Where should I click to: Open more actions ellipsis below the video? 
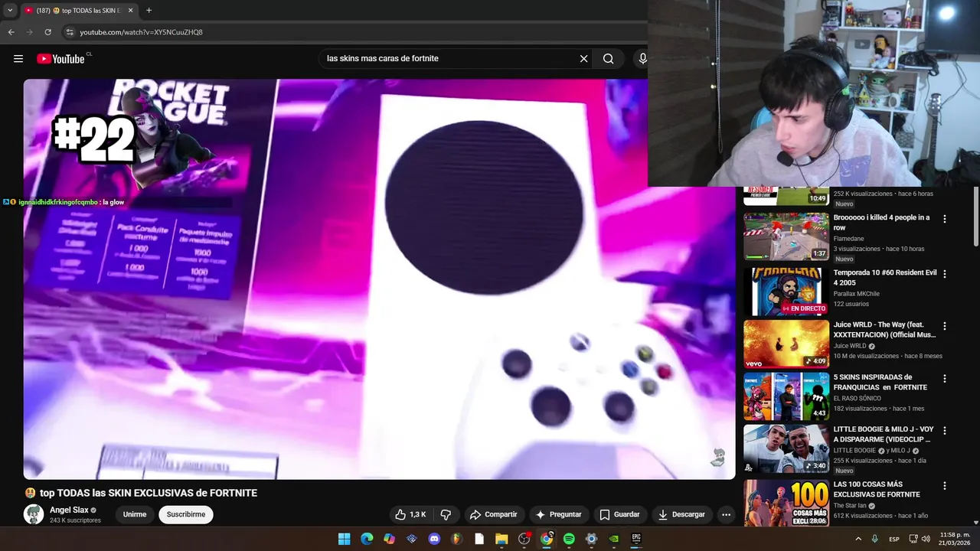[726, 515]
